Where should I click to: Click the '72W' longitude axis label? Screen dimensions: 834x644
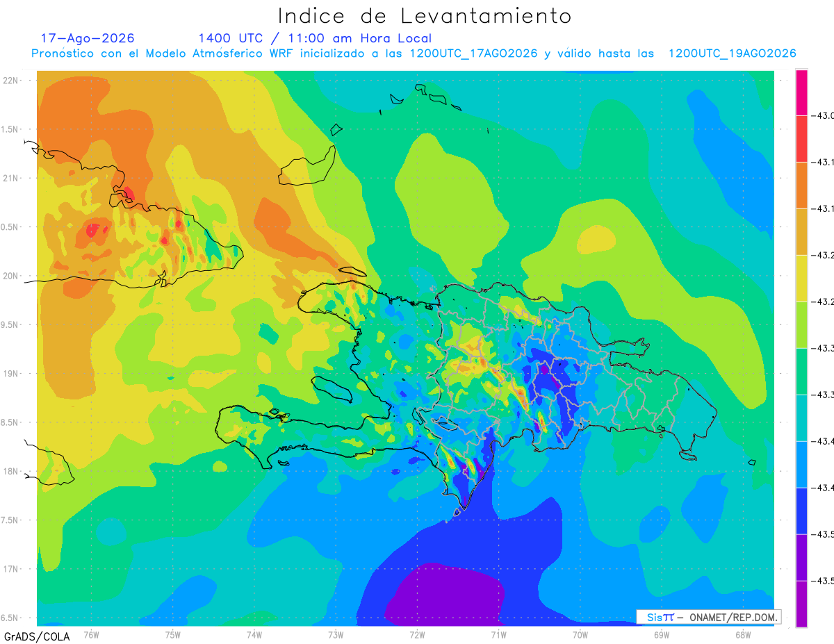click(x=417, y=634)
